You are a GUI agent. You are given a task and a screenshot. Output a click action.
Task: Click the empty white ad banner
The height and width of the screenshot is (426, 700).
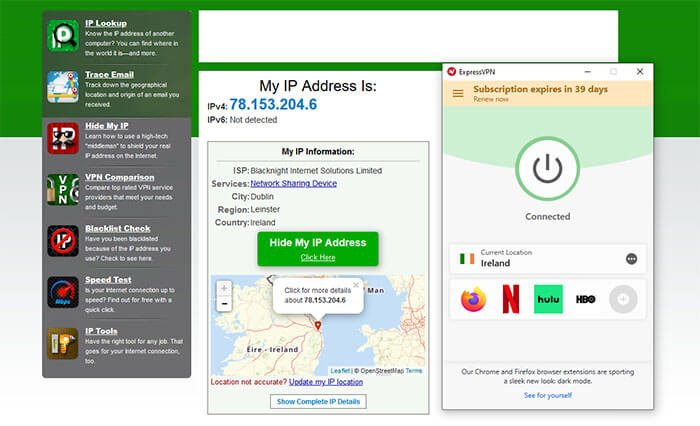tap(408, 36)
